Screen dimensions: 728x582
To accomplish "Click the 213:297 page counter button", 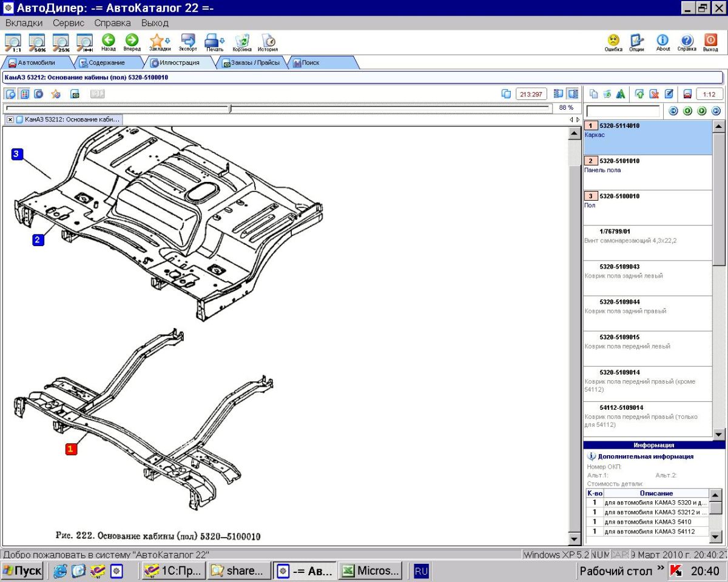I will (x=531, y=94).
